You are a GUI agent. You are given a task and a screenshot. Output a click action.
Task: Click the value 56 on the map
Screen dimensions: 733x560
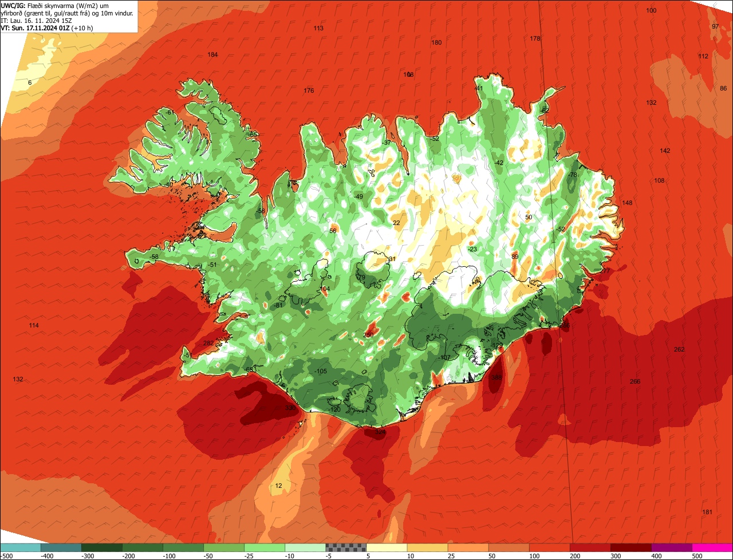333,231
